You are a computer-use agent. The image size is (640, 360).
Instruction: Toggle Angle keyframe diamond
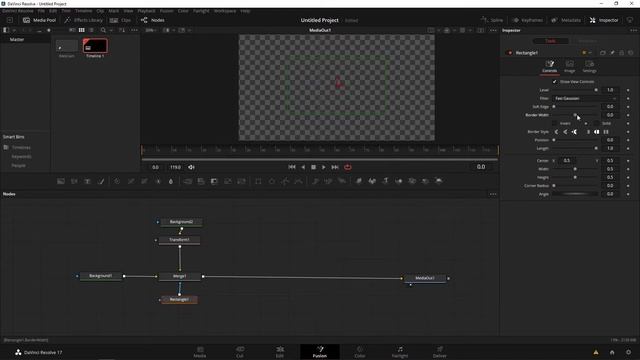pos(628,194)
